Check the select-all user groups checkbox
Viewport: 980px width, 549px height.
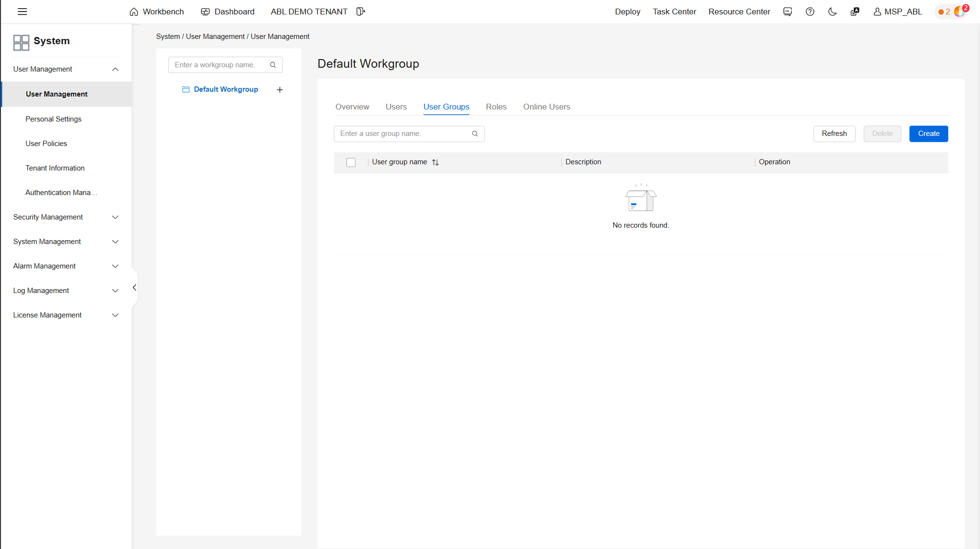point(351,162)
